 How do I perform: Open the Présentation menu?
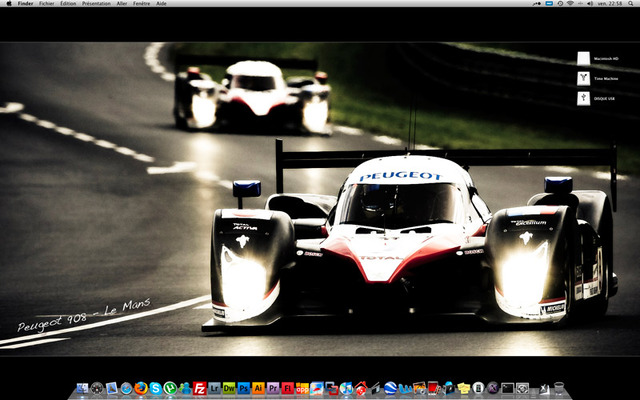[96, 3]
